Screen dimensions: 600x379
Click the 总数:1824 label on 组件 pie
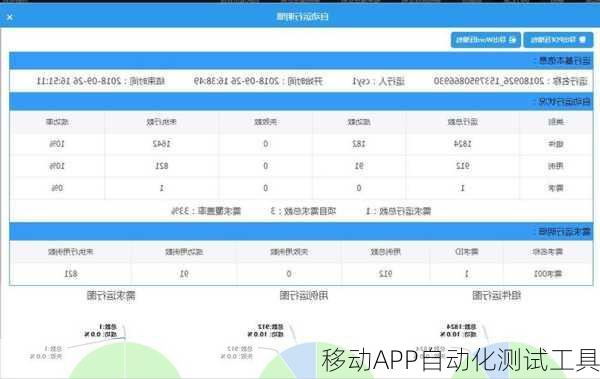point(461,327)
